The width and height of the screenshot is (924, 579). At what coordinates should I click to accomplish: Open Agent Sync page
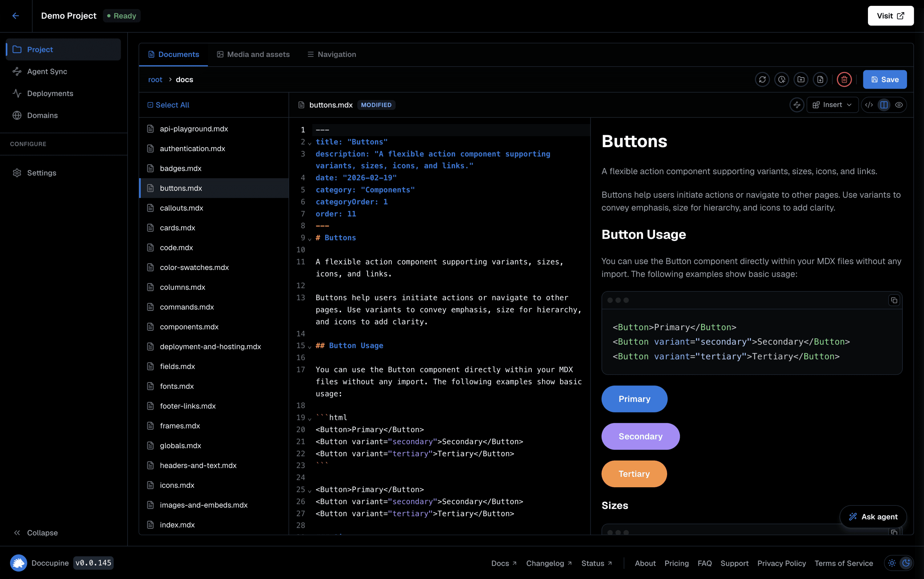click(63, 71)
